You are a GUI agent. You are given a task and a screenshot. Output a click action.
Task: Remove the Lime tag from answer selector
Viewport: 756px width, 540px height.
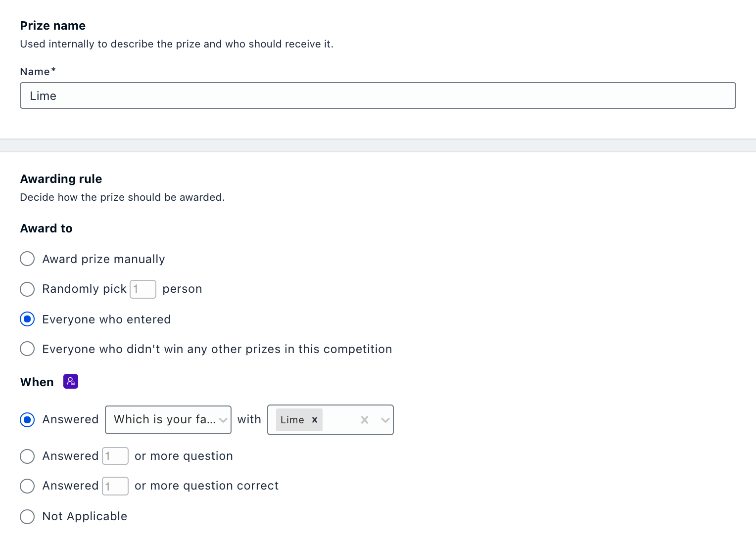(315, 420)
